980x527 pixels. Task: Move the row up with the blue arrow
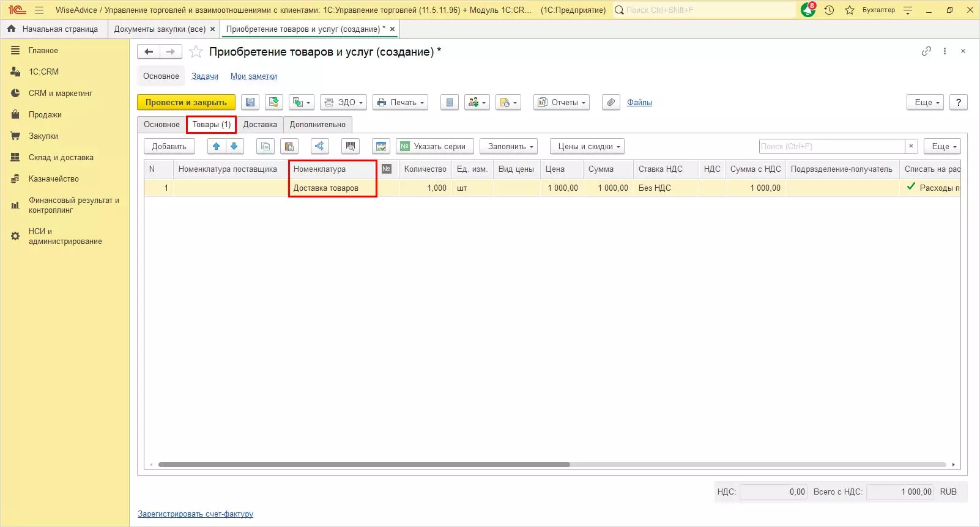coord(216,147)
